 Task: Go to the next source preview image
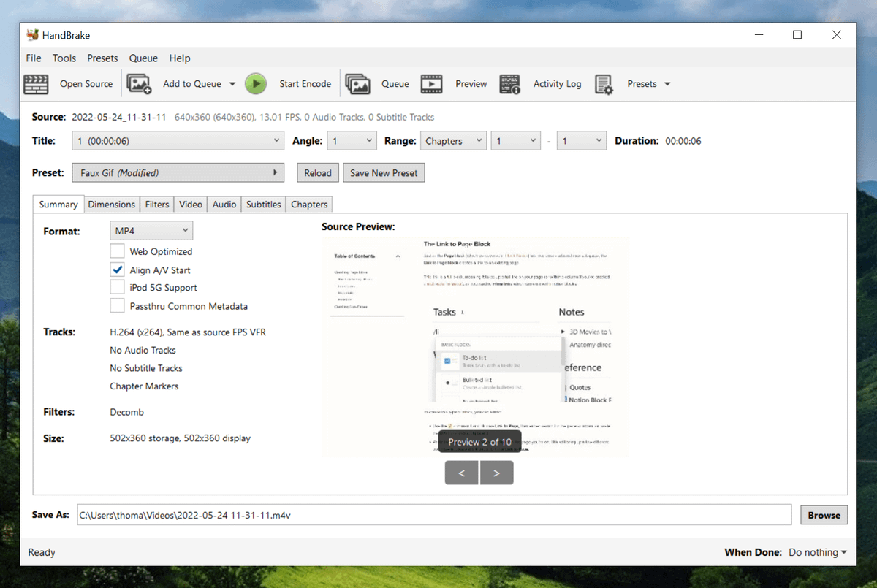496,473
